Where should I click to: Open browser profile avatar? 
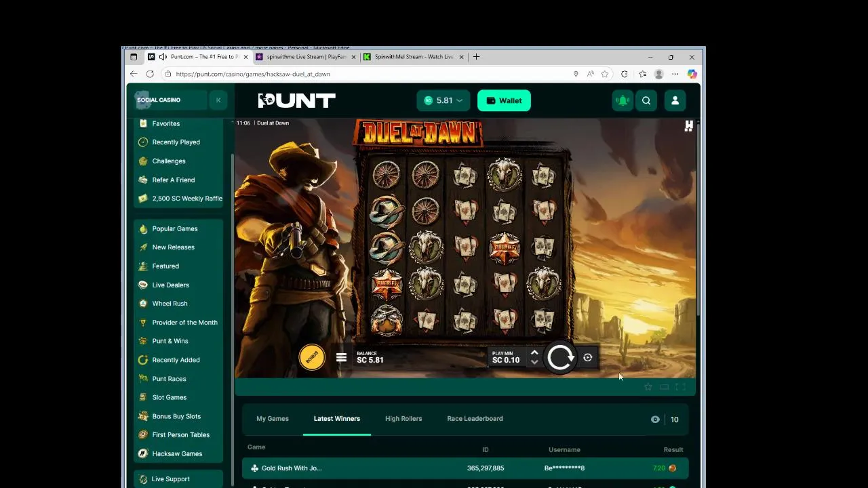point(658,74)
